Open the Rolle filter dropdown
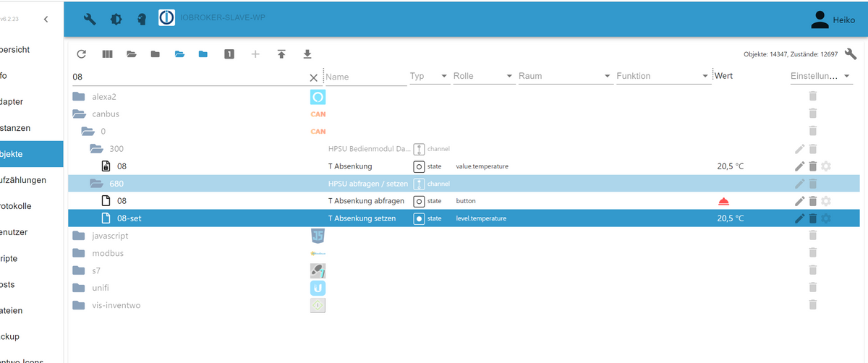 pos(483,77)
